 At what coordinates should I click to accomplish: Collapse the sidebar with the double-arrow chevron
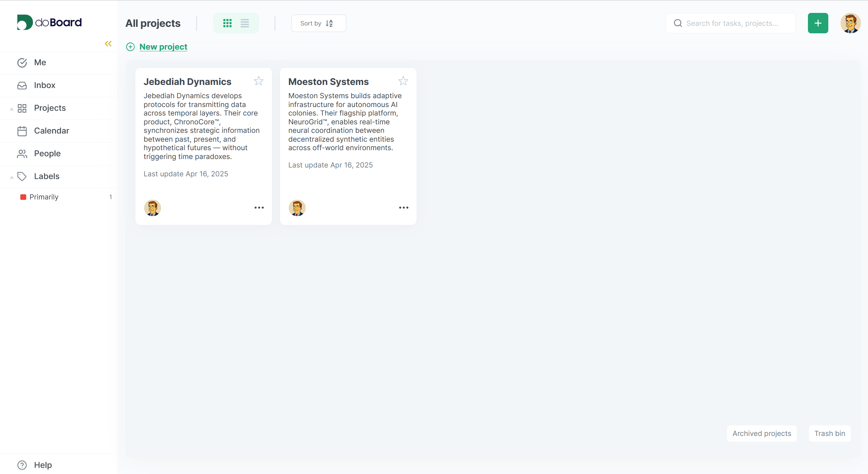pyautogui.click(x=108, y=43)
